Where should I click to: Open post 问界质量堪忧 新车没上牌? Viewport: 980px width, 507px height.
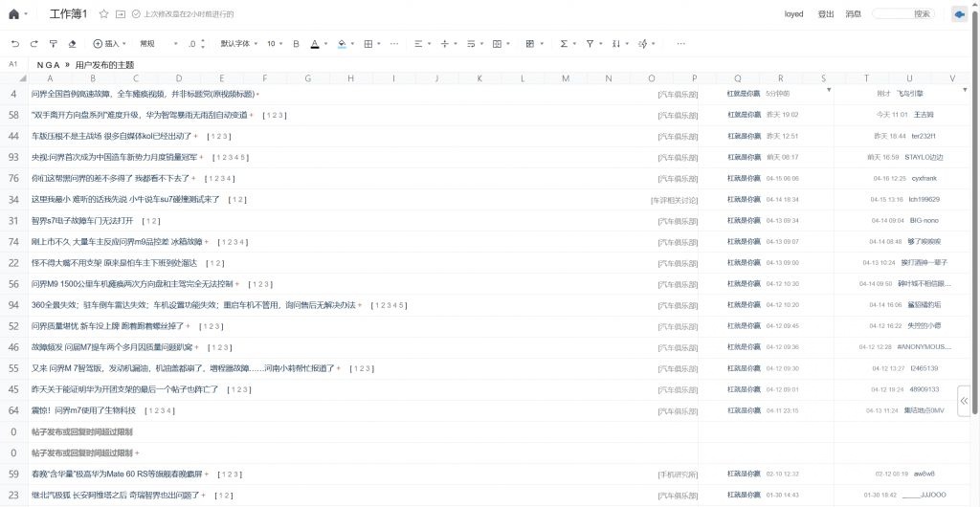107,326
